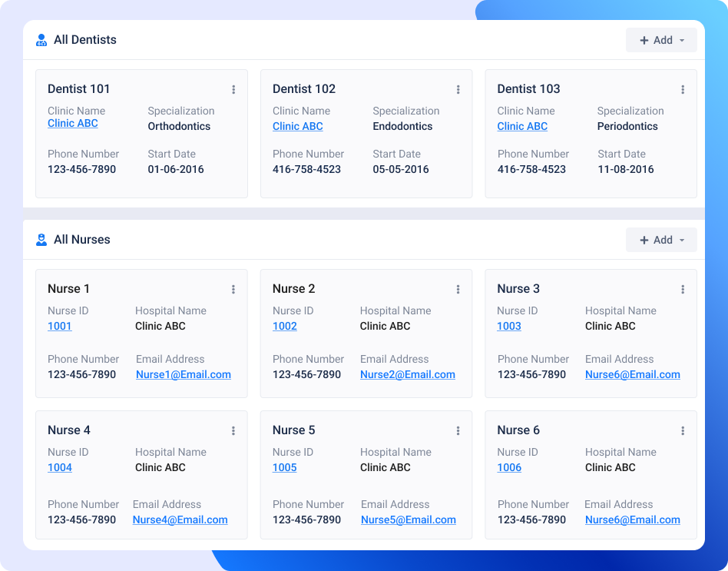Open the three-dot menu on Nurse 4 card

point(233,430)
